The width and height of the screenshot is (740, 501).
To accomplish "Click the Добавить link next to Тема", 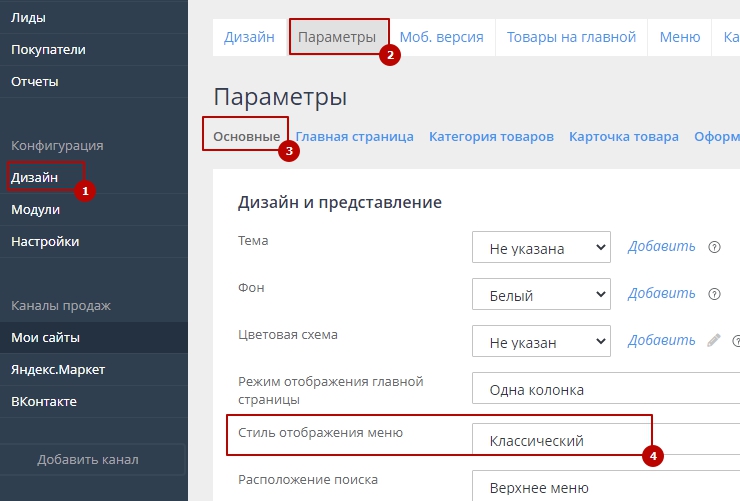I will tap(661, 247).
